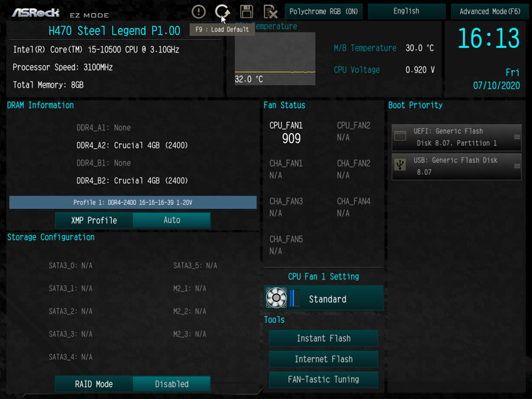Click the discard changes document icon
The height and width of the screenshot is (399, 532).
(x=271, y=11)
